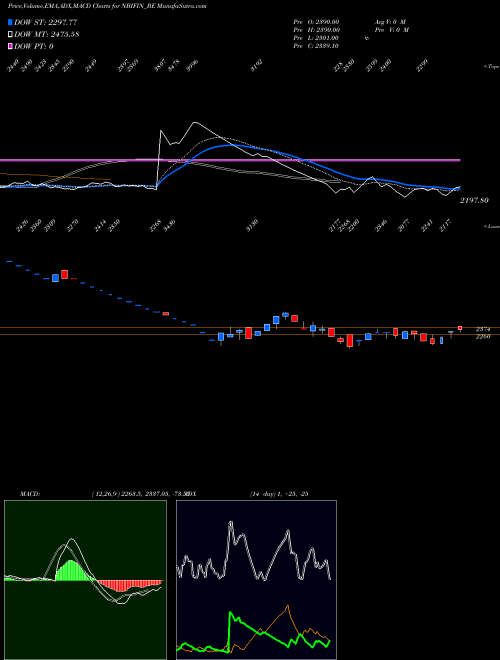Click the 2374 level label
The width and height of the screenshot is (500, 660).
[x=483, y=329]
